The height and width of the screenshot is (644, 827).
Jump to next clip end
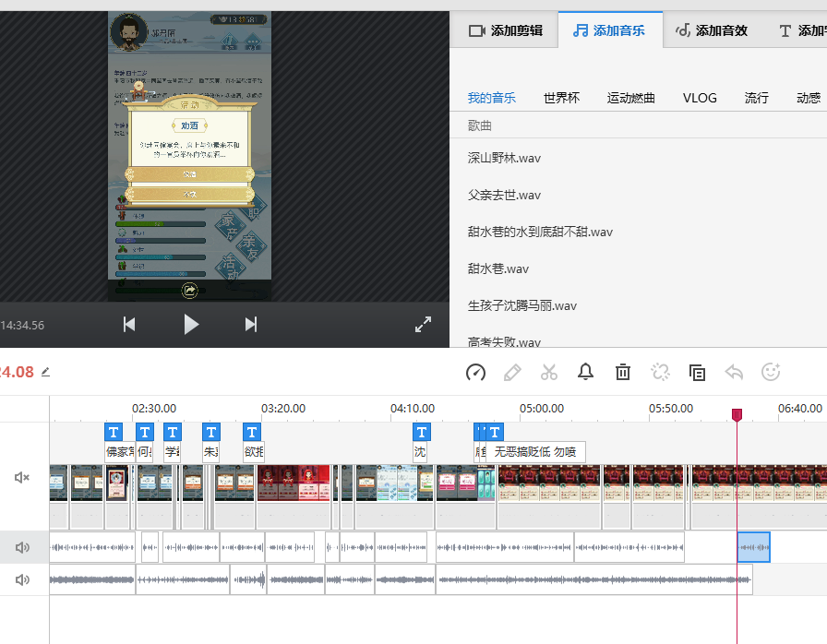(x=251, y=324)
